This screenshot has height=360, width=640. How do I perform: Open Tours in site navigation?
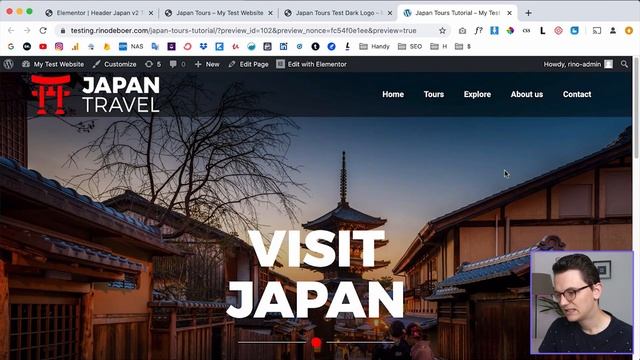point(433,94)
